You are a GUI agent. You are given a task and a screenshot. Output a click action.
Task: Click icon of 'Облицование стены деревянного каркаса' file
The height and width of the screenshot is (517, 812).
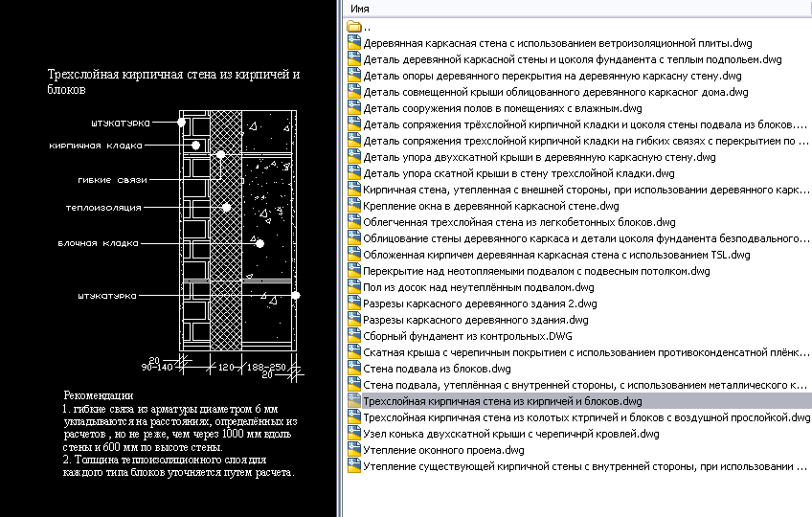tap(354, 238)
